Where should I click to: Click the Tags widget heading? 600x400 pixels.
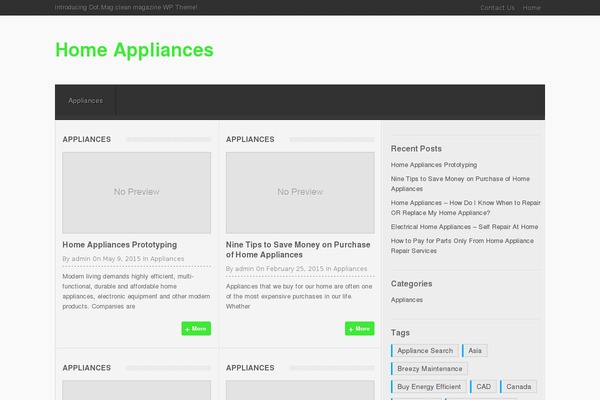tap(400, 333)
